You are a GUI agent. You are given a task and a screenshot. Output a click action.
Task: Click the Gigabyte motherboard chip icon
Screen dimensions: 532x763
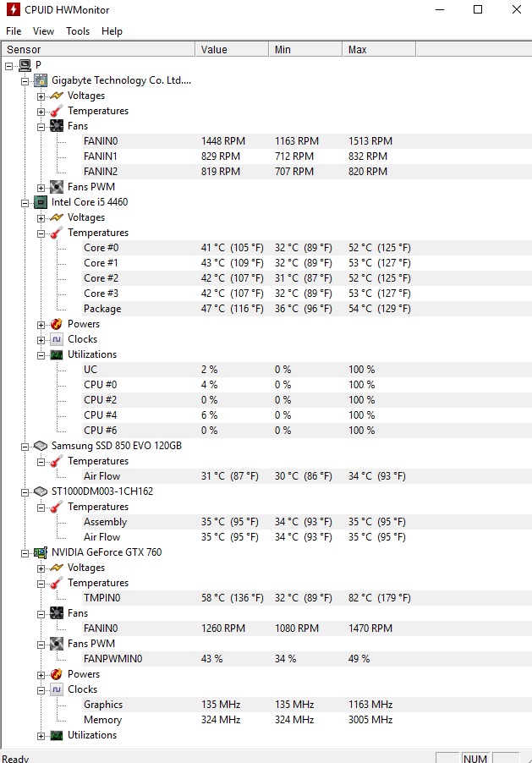40,80
